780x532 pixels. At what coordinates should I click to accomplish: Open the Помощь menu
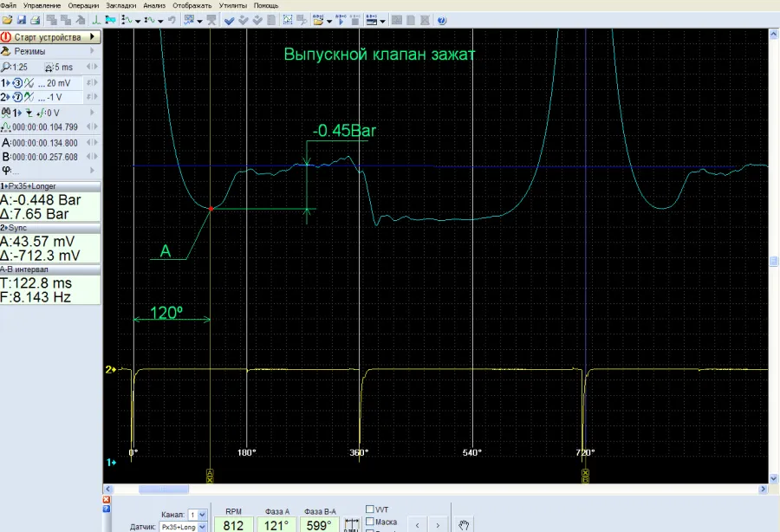click(x=266, y=5)
